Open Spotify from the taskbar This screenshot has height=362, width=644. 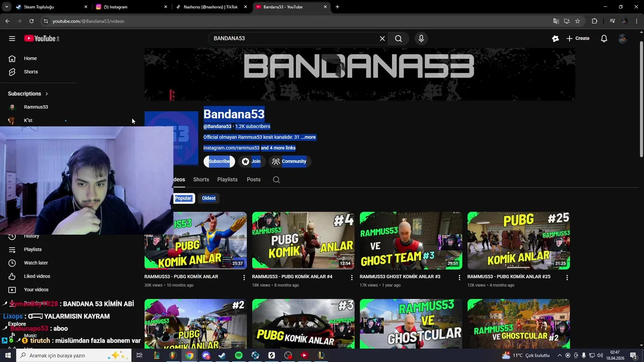coord(238,355)
